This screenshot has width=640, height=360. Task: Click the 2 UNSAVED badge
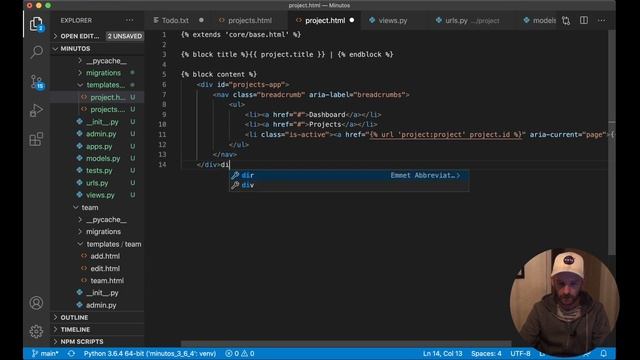124,36
